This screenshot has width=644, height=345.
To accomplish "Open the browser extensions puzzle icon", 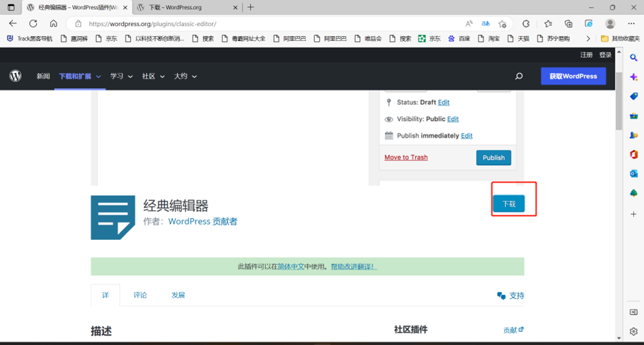I will 526,23.
